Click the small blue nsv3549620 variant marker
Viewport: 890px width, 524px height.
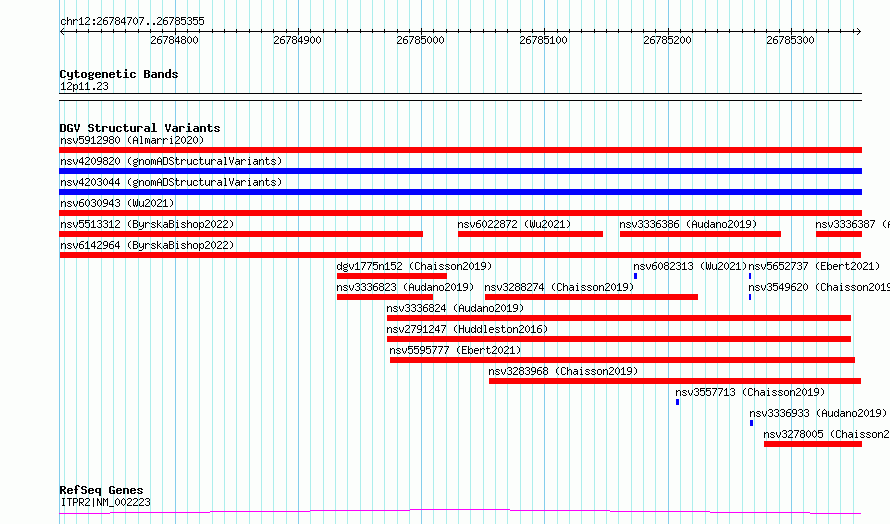750,297
